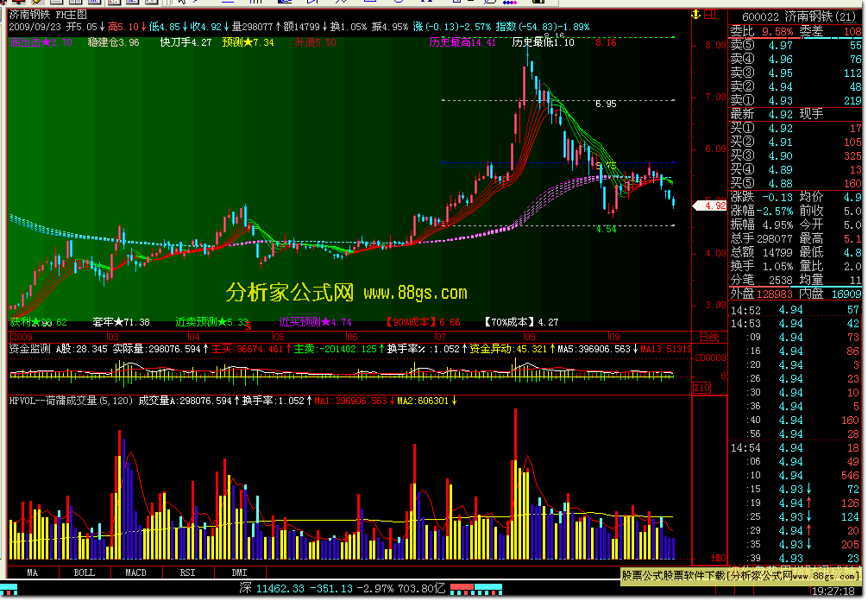This screenshot has width=868, height=601.
Task: Click the 近卖预测★5.33 label
Action: pos(212,322)
